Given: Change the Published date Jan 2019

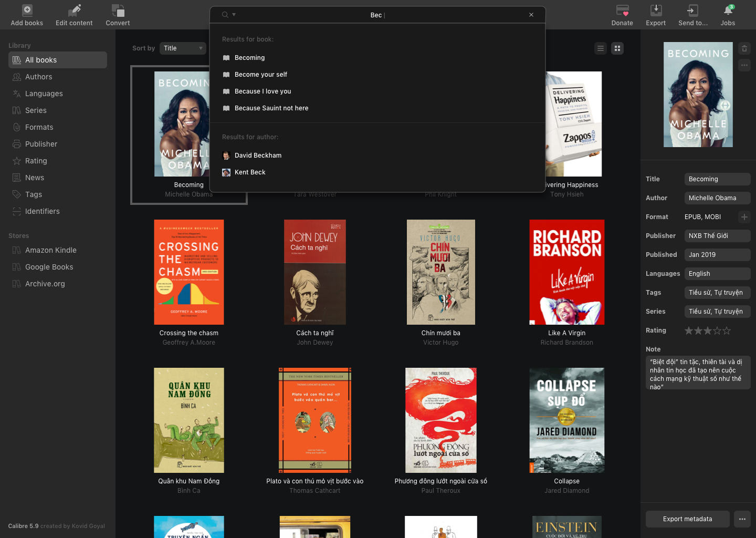Looking at the screenshot, I should [718, 255].
